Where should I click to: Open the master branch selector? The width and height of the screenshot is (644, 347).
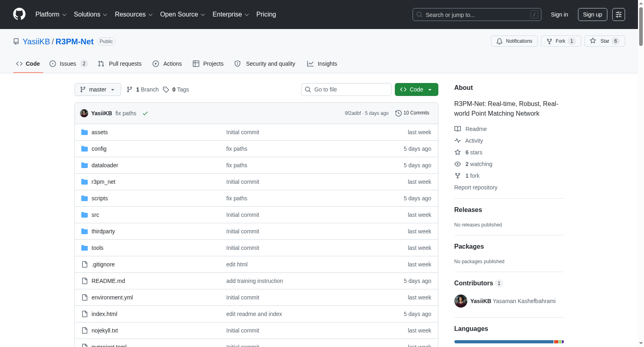[98, 89]
